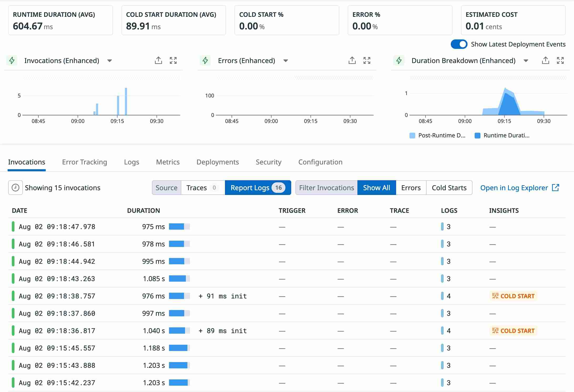Open Duration Breakdown (Enhanced) dropdown arrow
The width and height of the screenshot is (574, 392).
pyautogui.click(x=526, y=61)
